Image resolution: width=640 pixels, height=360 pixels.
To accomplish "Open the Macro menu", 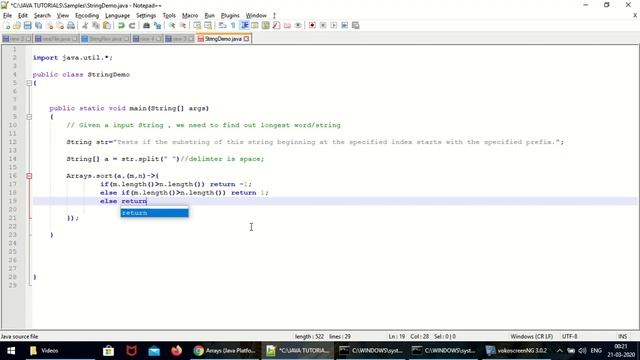I will tap(190, 16).
